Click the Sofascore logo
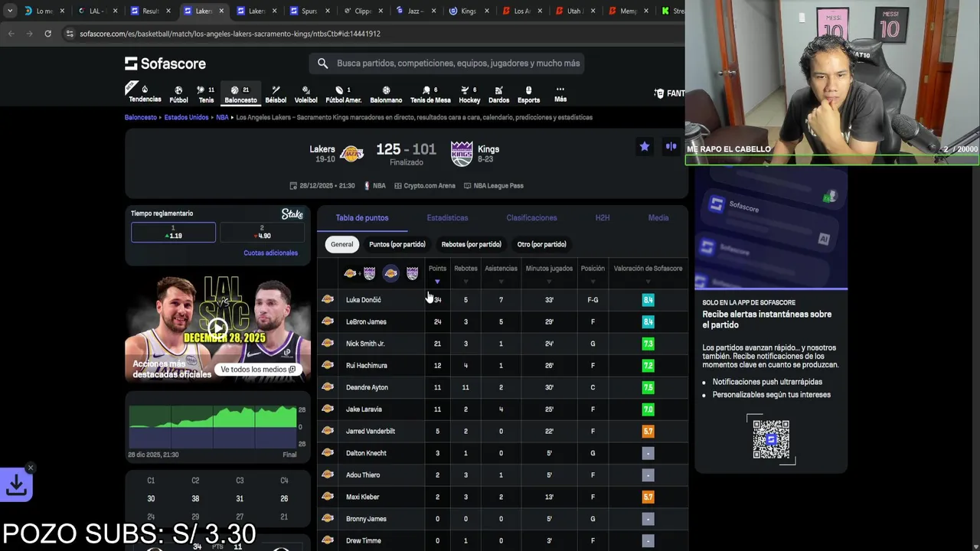Screen dimensions: 980x551 [x=165, y=64]
